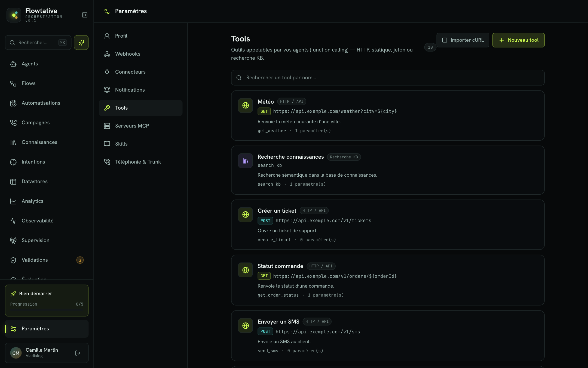This screenshot has width=588, height=368.
Task: Create a Nouveau tool
Action: 518,40
